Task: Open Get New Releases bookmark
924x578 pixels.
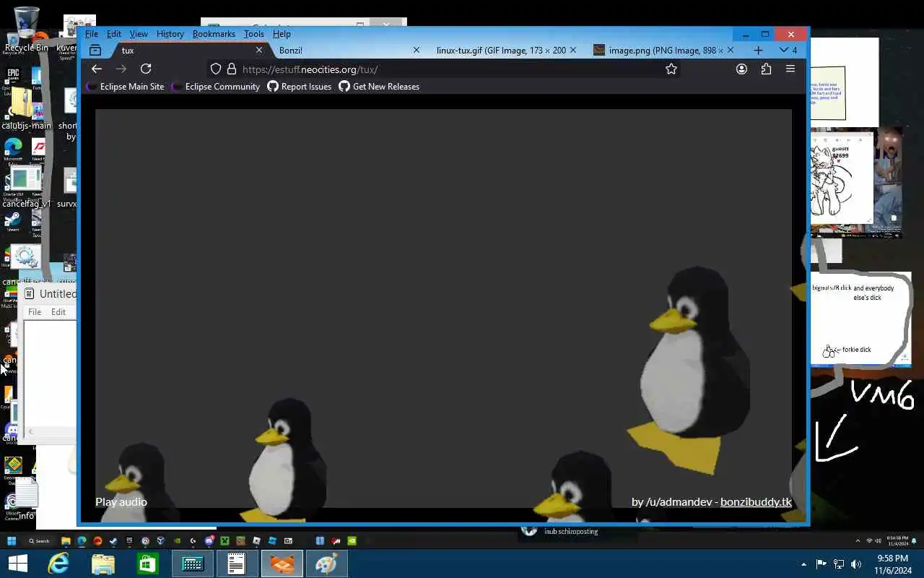Action: pos(379,87)
